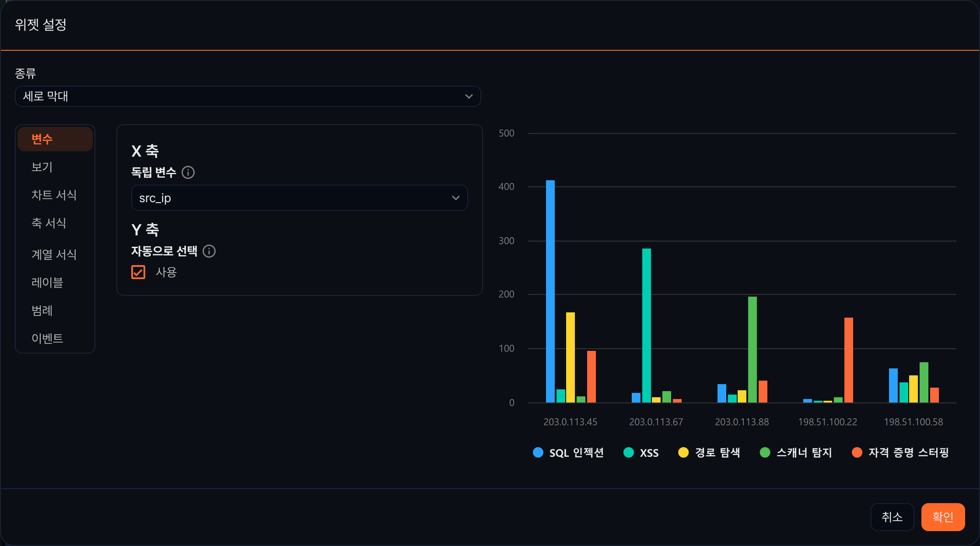Switch to the 레이블 tab

55,283
